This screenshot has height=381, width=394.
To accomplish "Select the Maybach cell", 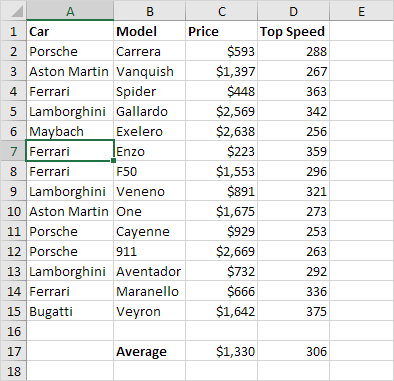I will coord(70,131).
